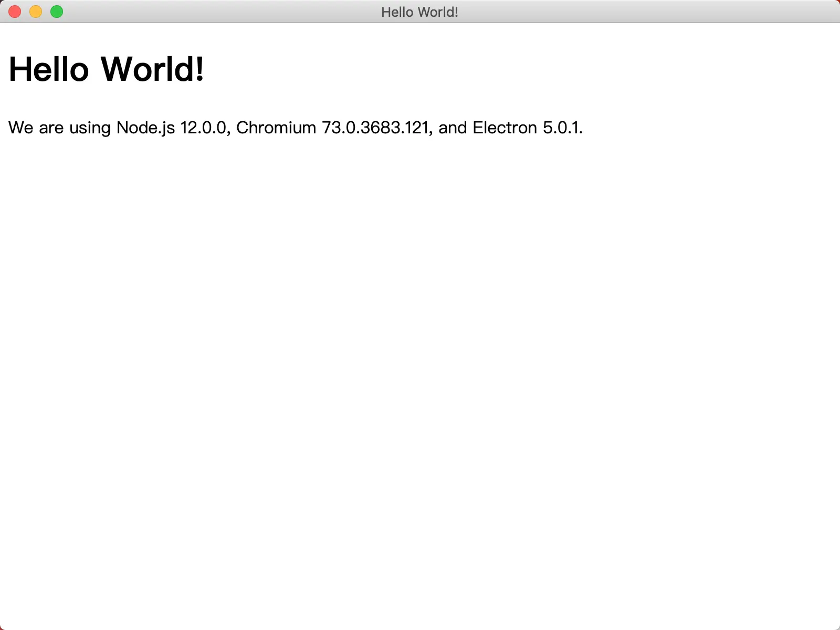Click the "Hello World!" window title
840x630 pixels.
pos(419,12)
